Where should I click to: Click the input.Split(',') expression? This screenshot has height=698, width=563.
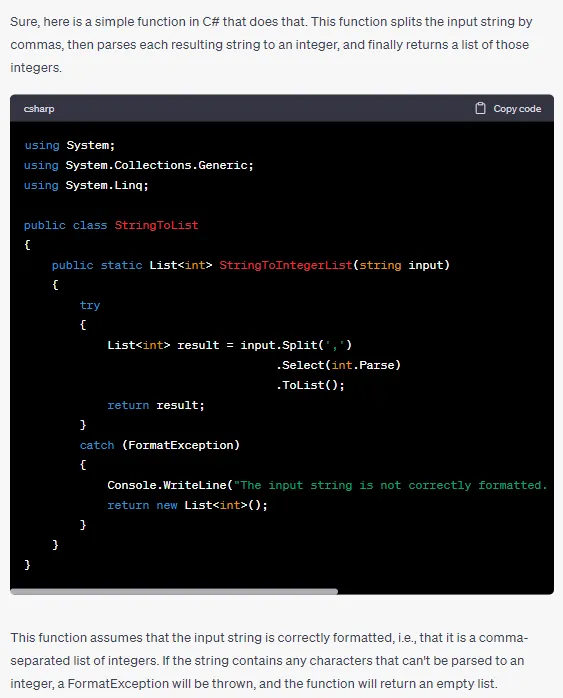coord(296,345)
